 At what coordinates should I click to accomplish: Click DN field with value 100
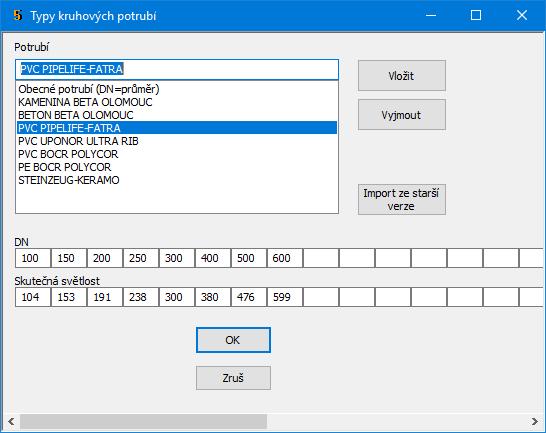[x=33, y=258]
